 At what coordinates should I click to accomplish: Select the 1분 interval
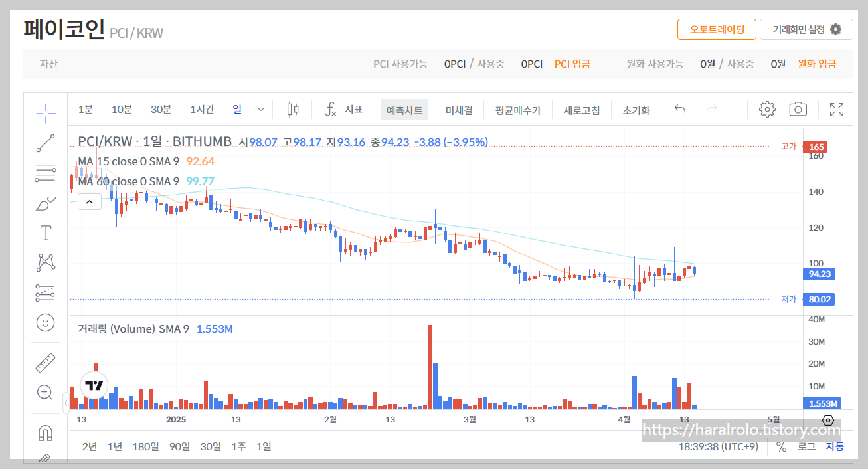coord(86,110)
